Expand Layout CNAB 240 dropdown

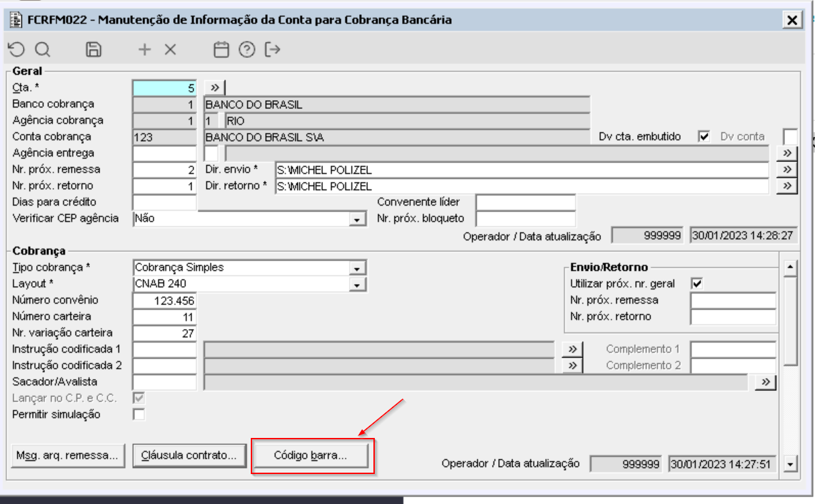tap(357, 285)
